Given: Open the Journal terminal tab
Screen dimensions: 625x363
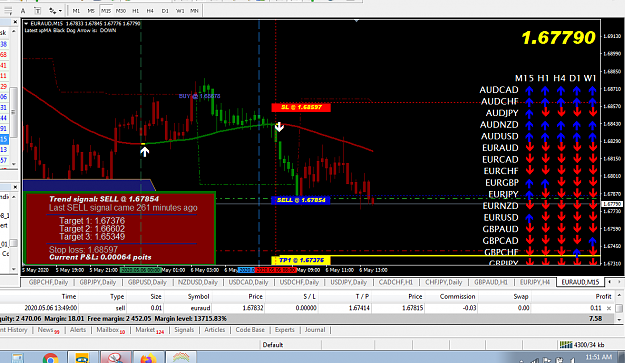Looking at the screenshot, I should coord(315,330).
